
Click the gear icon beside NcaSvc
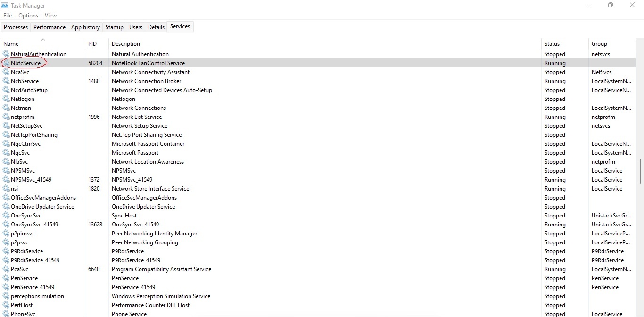(x=6, y=72)
